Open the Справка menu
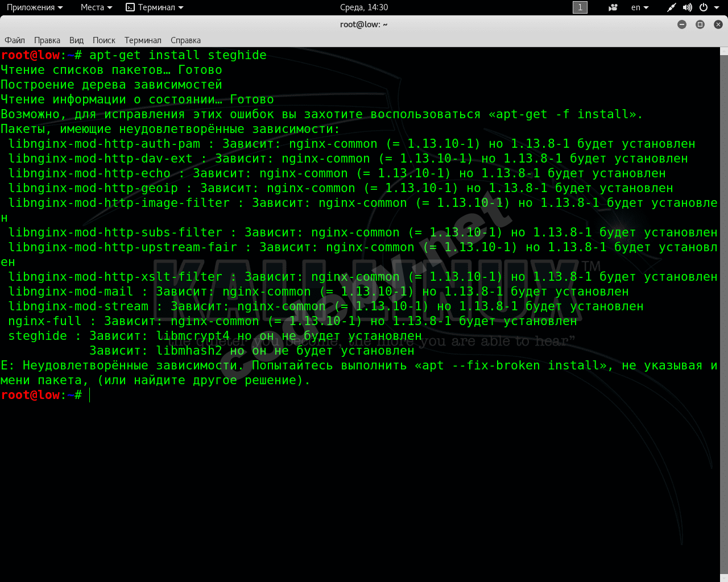728x582 pixels. point(185,40)
